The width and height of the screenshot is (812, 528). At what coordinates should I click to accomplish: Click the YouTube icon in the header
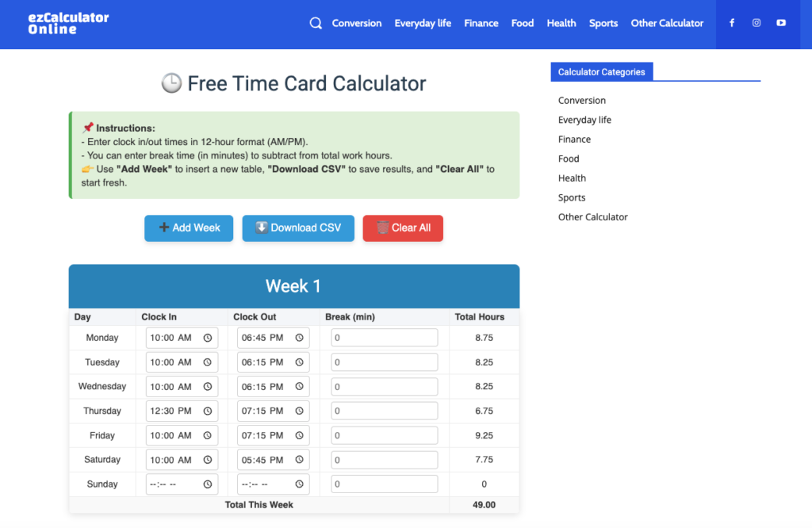781,23
